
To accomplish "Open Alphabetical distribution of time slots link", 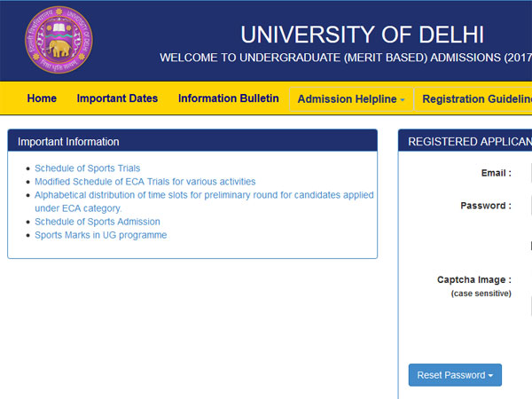I will click(204, 195).
